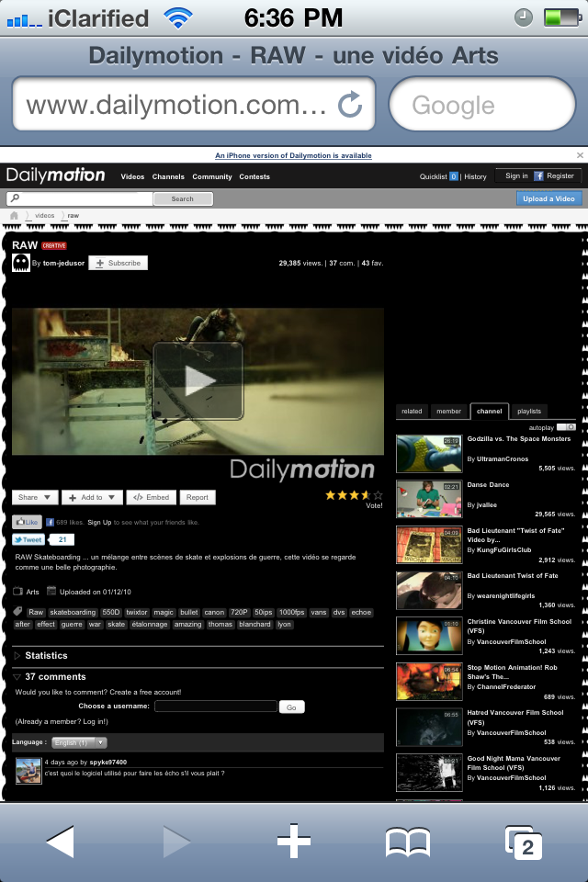This screenshot has height=882, width=588.
Task: Toggle the autoplay switch
Action: [x=566, y=427]
